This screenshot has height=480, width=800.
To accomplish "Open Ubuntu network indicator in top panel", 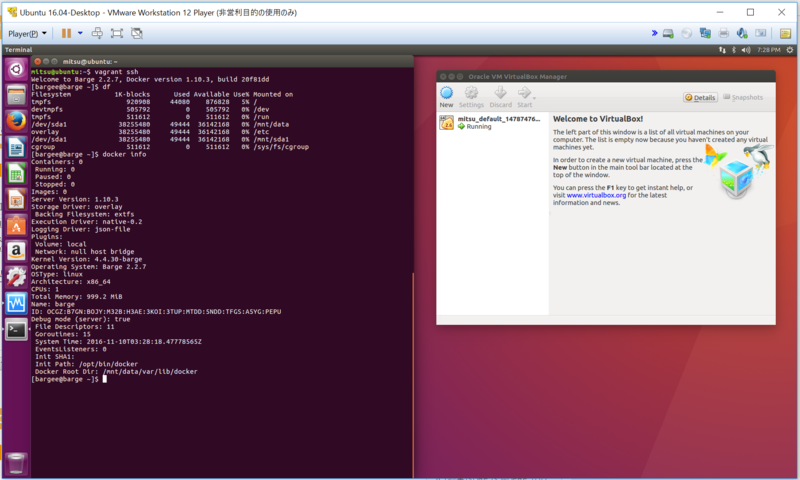I will coord(722,50).
